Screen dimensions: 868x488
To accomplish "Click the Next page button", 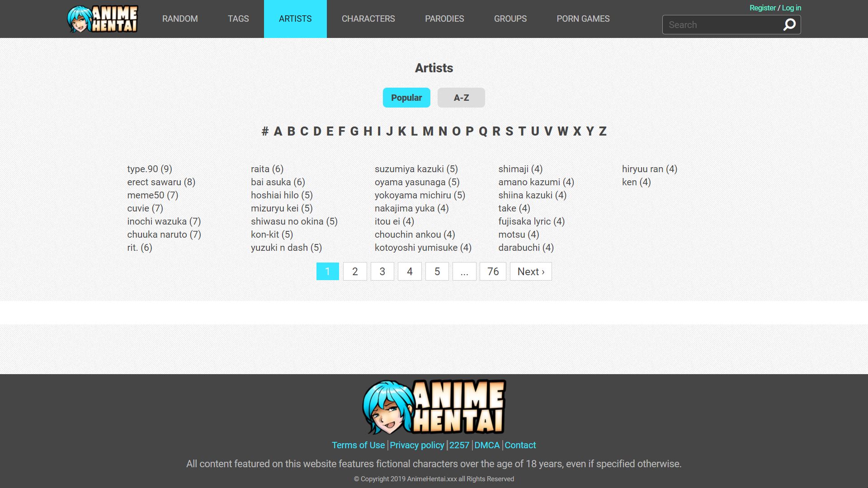I will click(x=530, y=272).
